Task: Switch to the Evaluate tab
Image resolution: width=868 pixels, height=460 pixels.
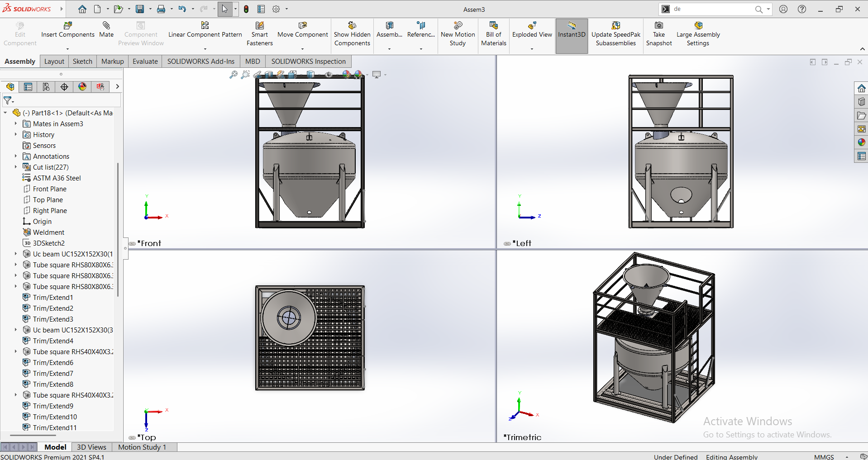Action: [x=145, y=62]
